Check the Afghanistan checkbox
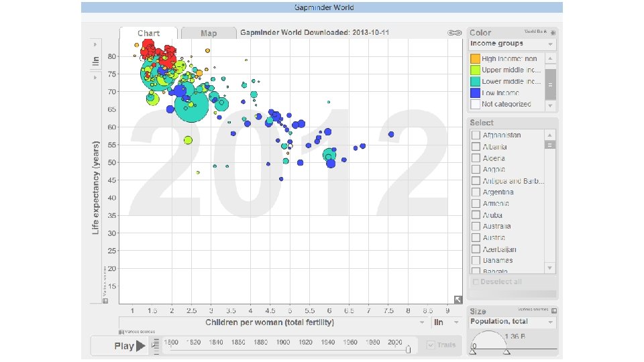 coord(476,135)
